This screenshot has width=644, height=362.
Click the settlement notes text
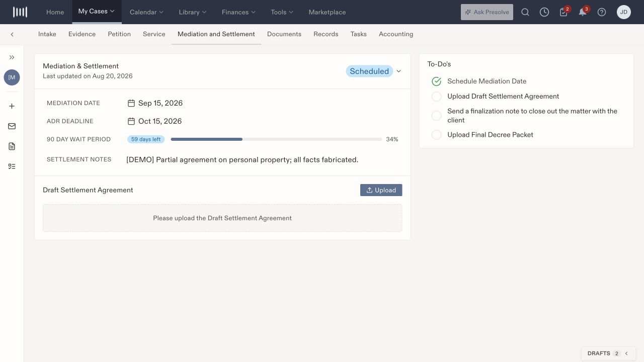point(242,160)
